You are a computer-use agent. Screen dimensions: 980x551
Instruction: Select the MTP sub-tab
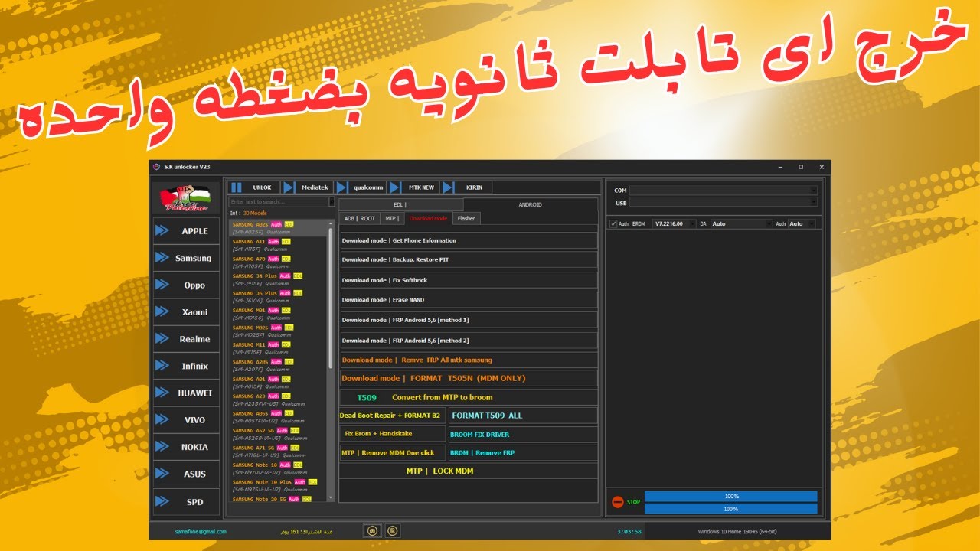[392, 218]
